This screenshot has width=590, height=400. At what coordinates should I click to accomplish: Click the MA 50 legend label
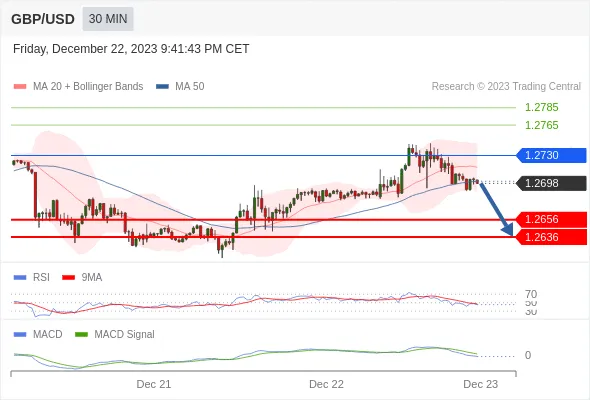point(190,87)
